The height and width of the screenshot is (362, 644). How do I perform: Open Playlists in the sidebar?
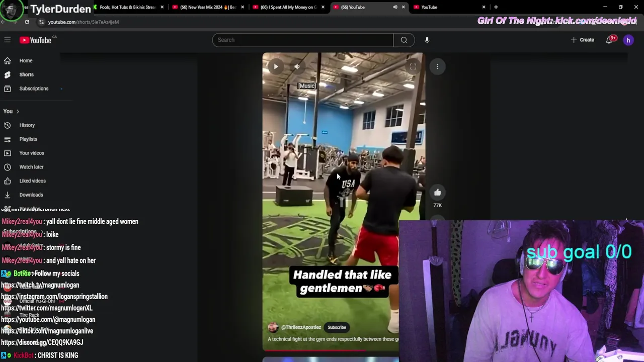[28, 139]
